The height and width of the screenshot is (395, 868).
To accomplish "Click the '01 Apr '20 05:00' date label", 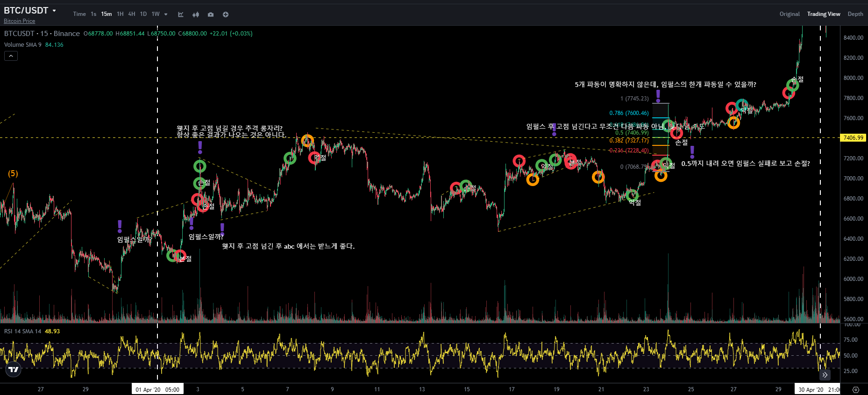I will (x=157, y=389).
